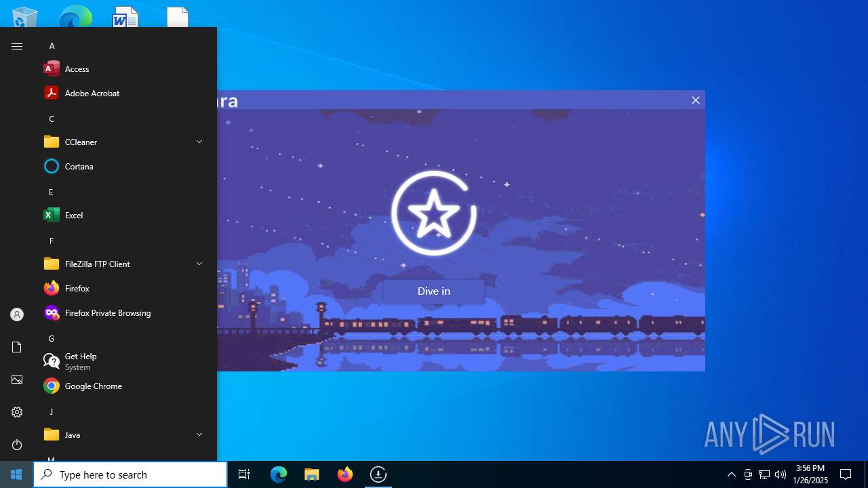Open the user account icon in Start
The image size is (868, 488).
pyautogui.click(x=17, y=314)
